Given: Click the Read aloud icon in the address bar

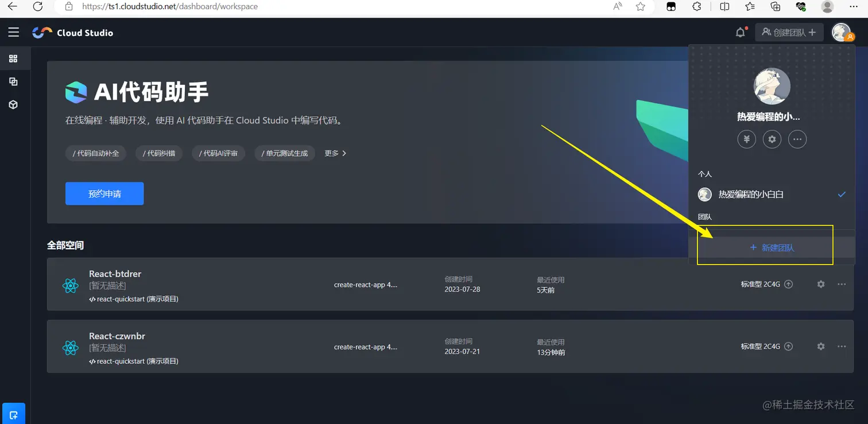Looking at the screenshot, I should 618,7.
